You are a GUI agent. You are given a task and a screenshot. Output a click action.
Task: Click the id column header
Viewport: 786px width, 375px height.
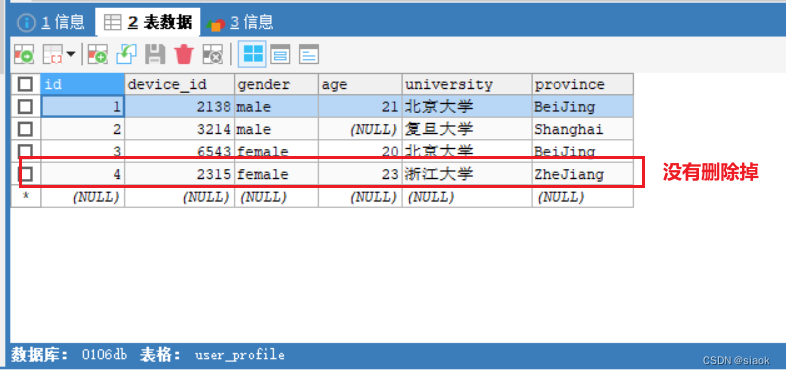click(83, 84)
